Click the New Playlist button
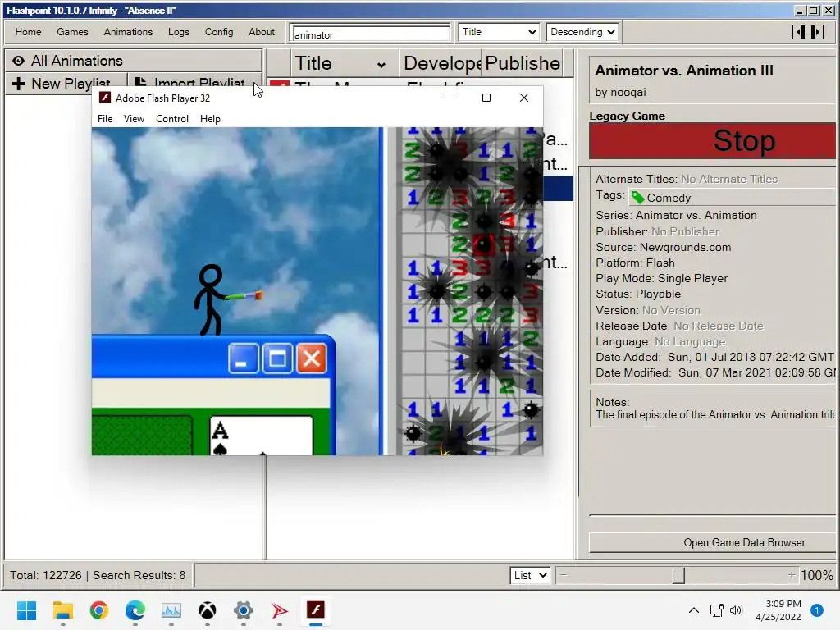This screenshot has width=840, height=630. [67, 84]
